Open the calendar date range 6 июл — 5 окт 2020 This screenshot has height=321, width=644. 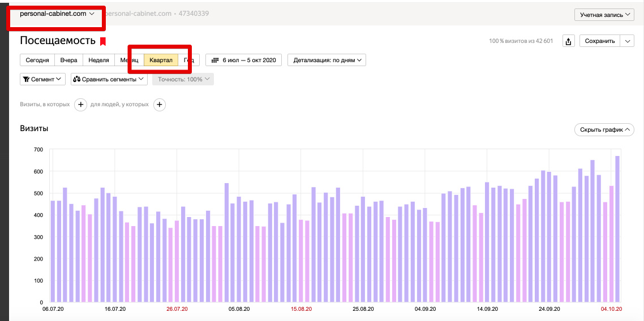(243, 60)
